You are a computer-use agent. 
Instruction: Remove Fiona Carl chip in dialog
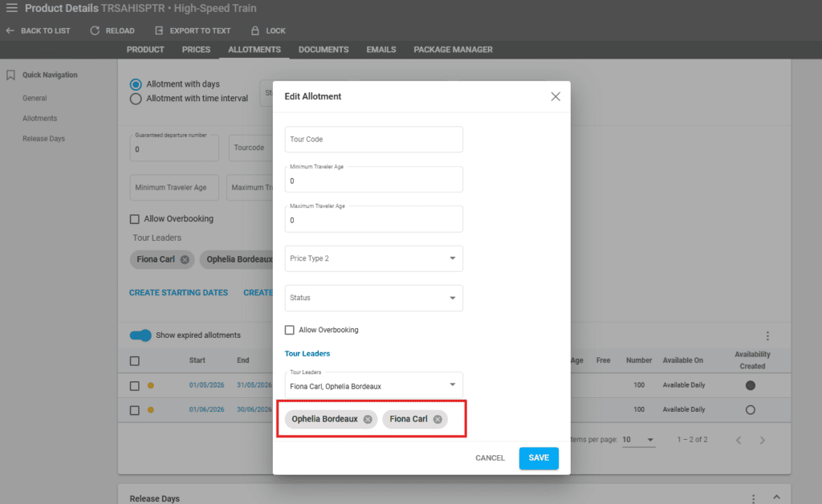coord(437,419)
